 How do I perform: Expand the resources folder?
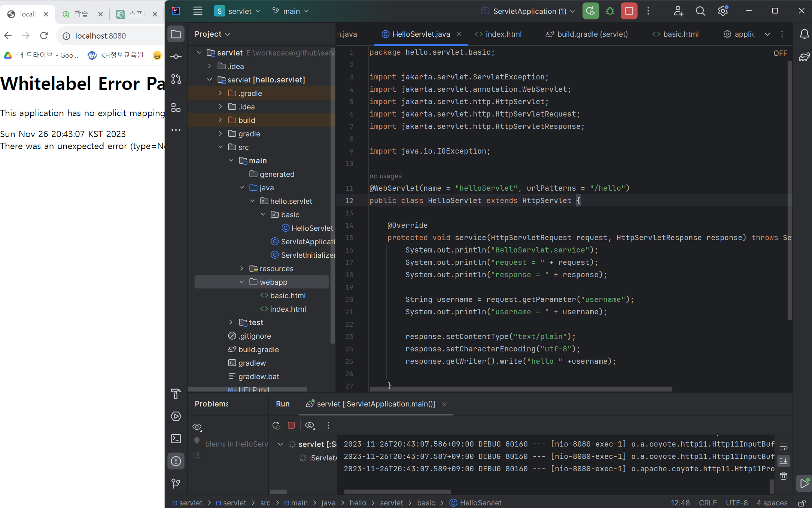tap(242, 268)
